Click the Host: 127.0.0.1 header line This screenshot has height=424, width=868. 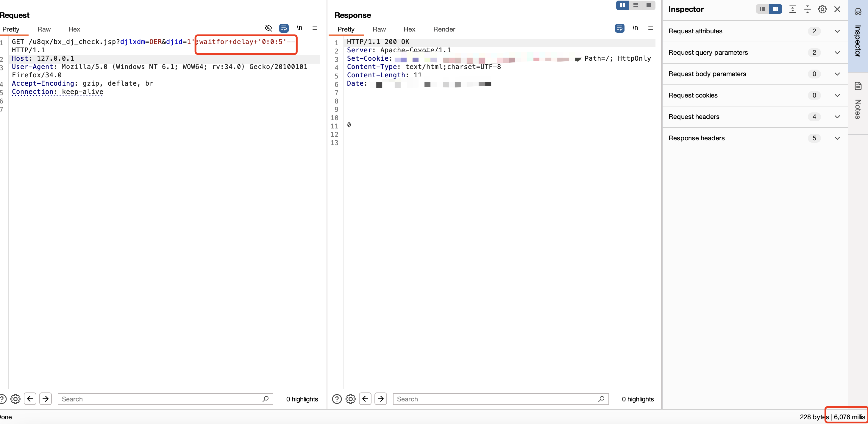(x=43, y=59)
